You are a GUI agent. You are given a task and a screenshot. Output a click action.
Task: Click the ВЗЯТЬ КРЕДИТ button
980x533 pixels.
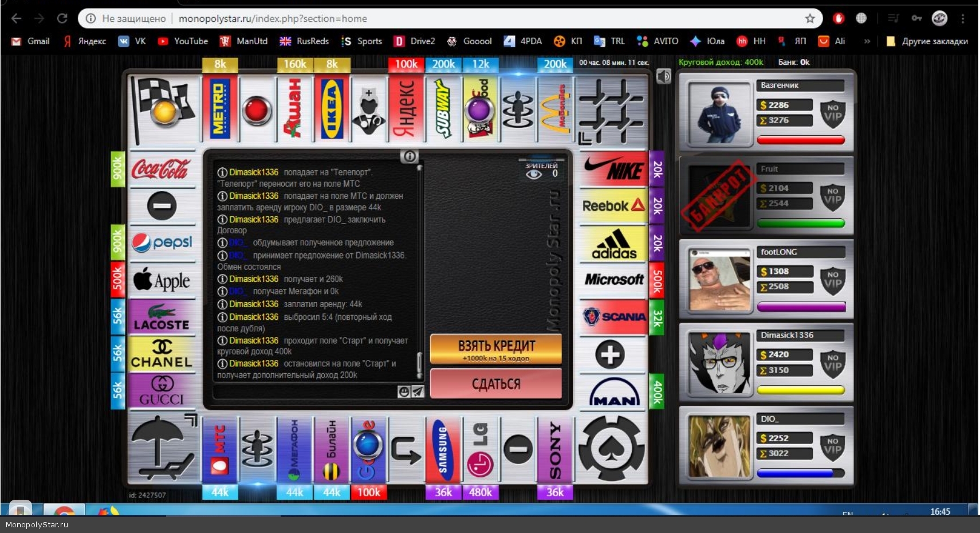[496, 349]
